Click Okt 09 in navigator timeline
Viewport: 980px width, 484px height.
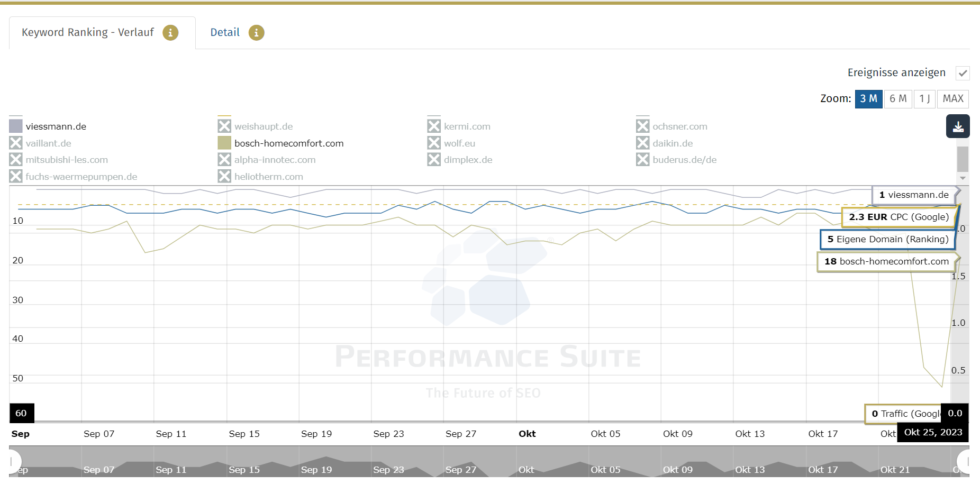coord(678,470)
